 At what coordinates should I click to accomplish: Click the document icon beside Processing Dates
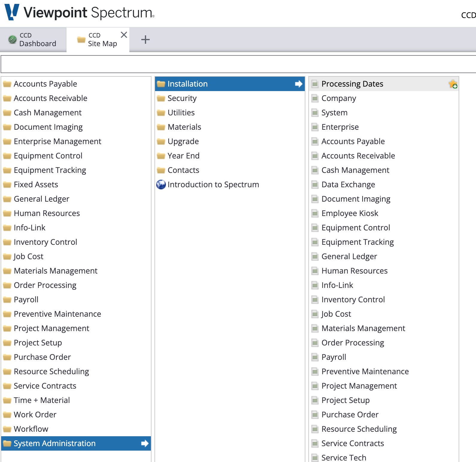tap(315, 84)
